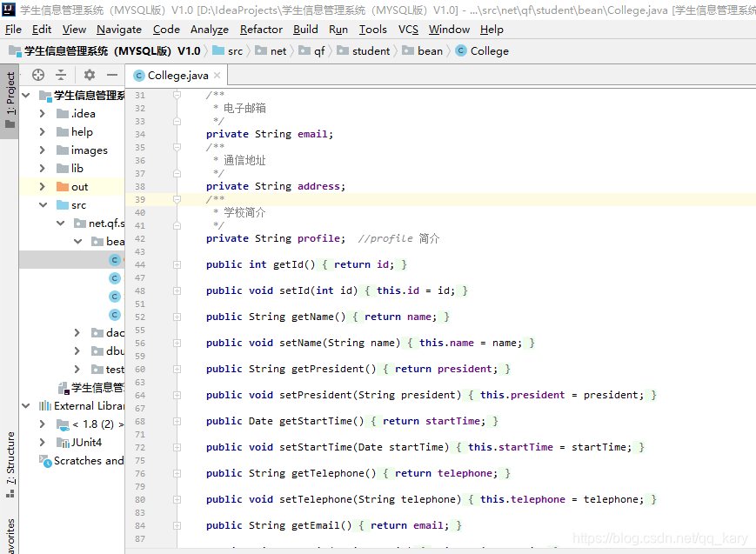Expand the out folder

[43, 187]
